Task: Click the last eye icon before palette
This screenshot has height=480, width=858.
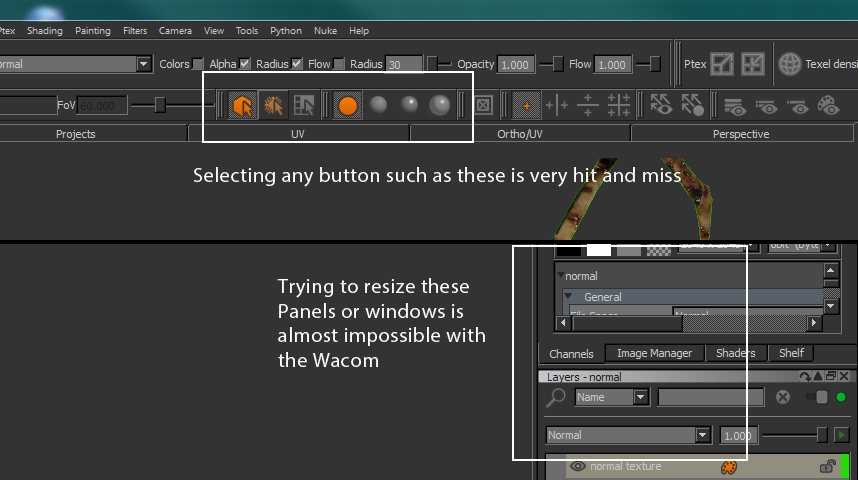Action: pyautogui.click(x=798, y=107)
